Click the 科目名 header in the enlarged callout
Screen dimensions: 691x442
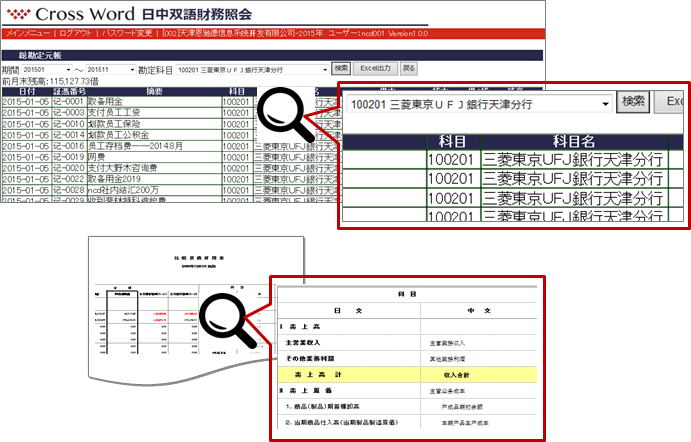pos(574,142)
